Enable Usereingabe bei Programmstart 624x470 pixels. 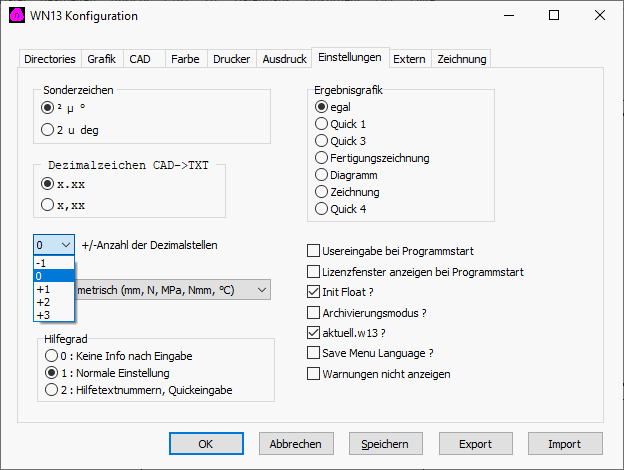(x=314, y=251)
